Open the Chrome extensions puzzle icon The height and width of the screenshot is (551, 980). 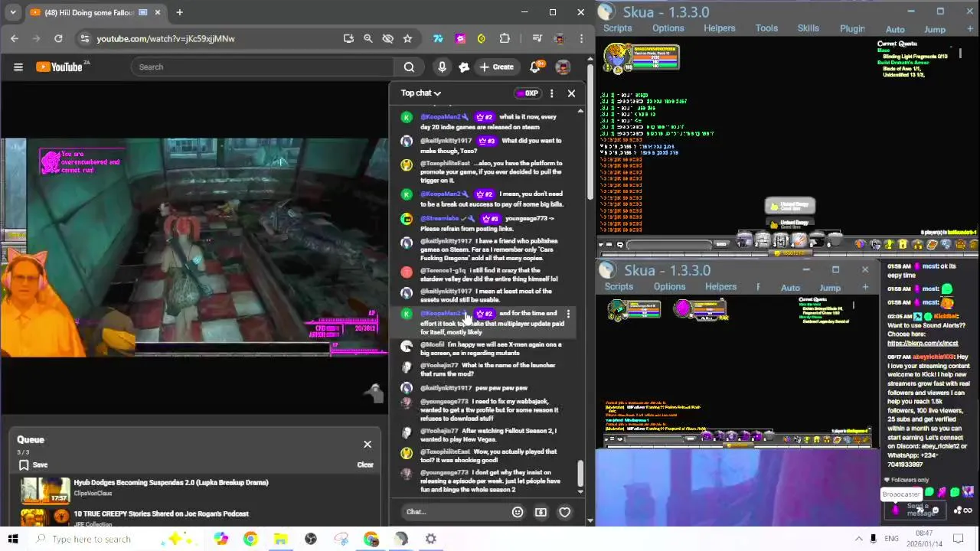tap(505, 38)
